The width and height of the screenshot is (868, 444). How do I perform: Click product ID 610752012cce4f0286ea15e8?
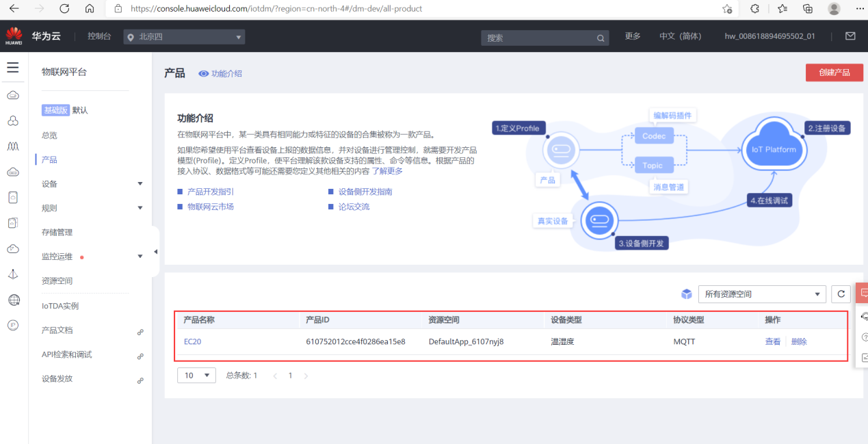tap(356, 341)
